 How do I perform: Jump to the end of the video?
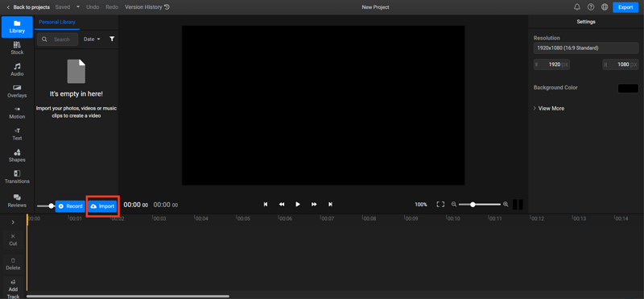point(330,205)
